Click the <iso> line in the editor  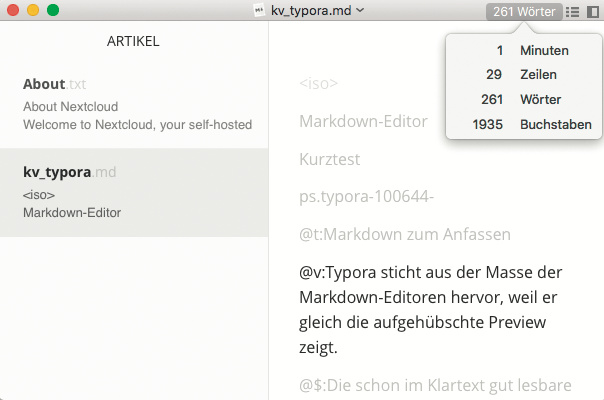point(318,84)
